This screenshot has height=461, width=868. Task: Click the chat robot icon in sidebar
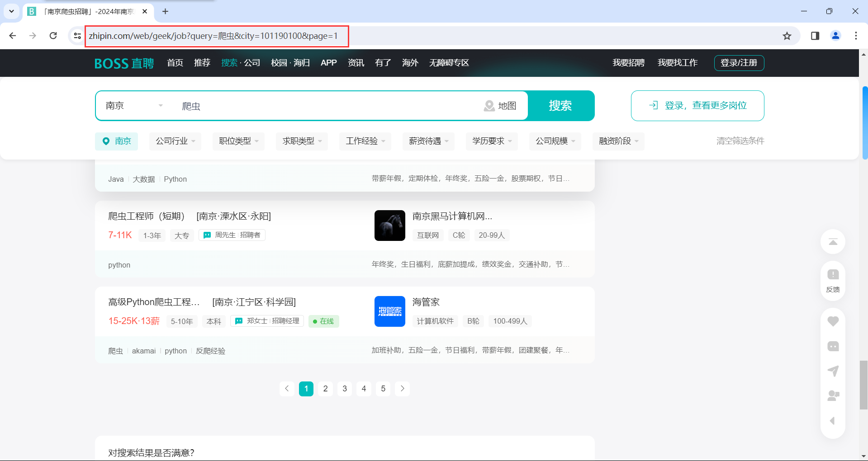coord(833,346)
